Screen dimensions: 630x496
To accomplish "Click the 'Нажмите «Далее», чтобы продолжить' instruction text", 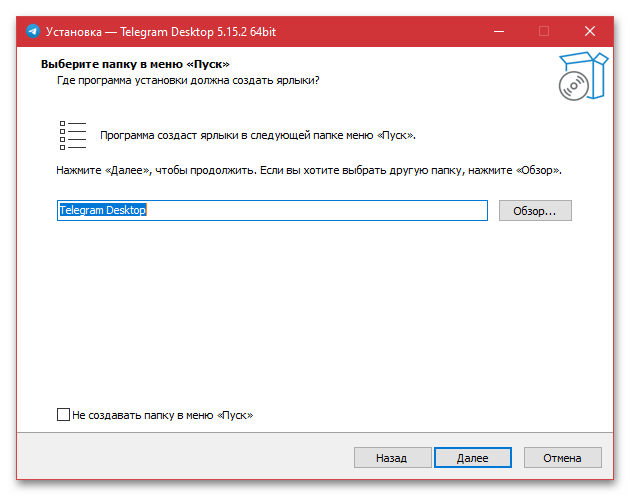I will click(309, 170).
